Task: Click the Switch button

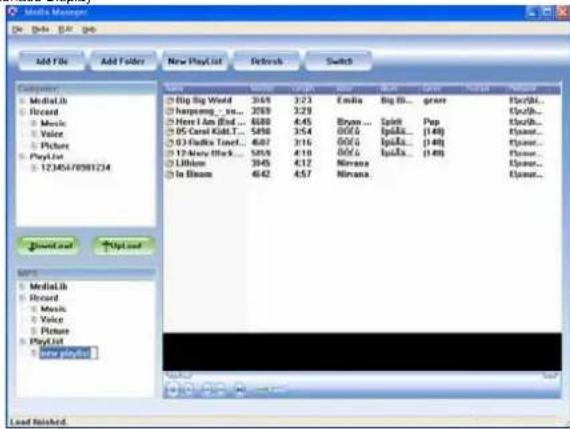Action: pyautogui.click(x=339, y=61)
